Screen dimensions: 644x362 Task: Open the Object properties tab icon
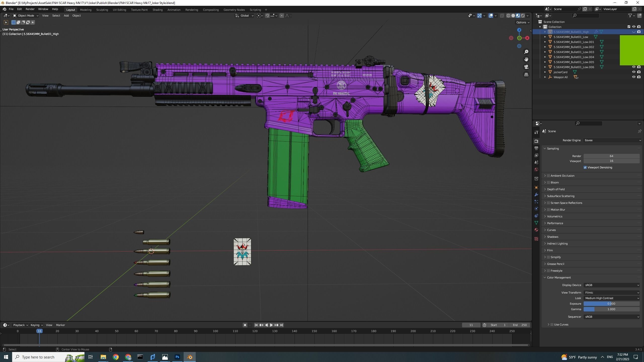536,188
